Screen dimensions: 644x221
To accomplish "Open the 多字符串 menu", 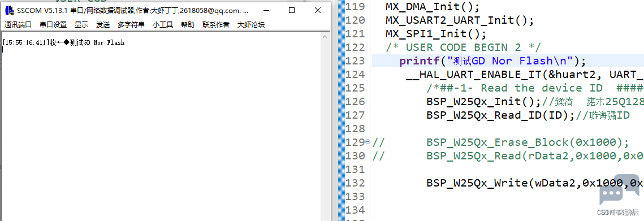I will click(131, 25).
